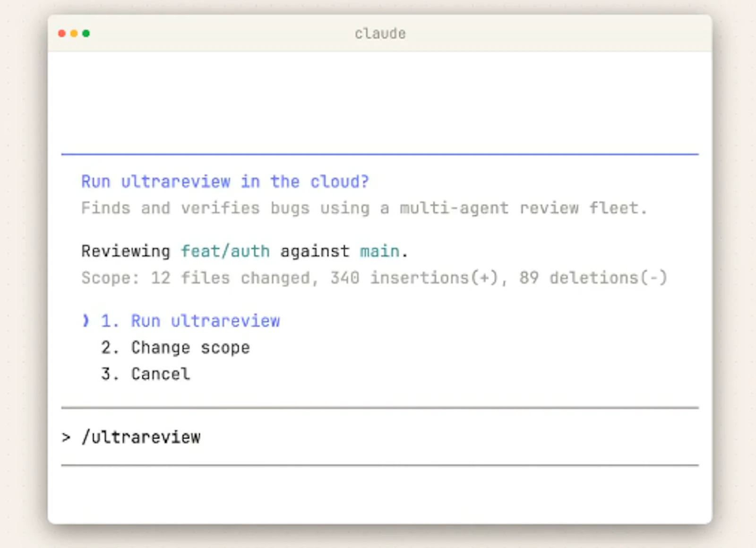Click the yellow minimize traffic light button
Screen dimensions: 756x548
[74, 34]
